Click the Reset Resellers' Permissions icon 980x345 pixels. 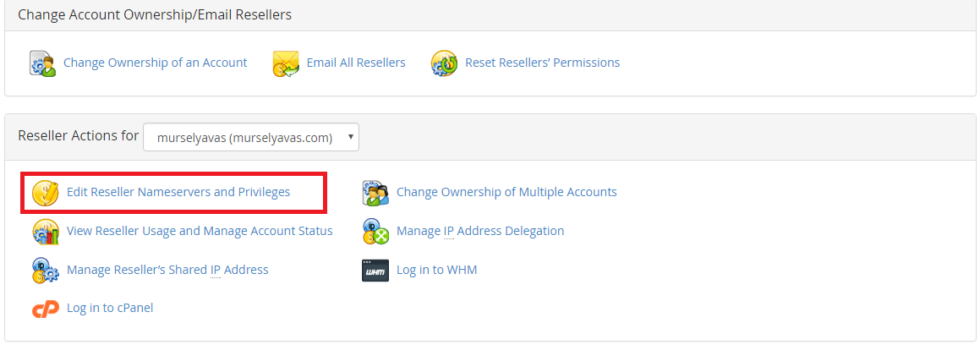pyautogui.click(x=445, y=63)
